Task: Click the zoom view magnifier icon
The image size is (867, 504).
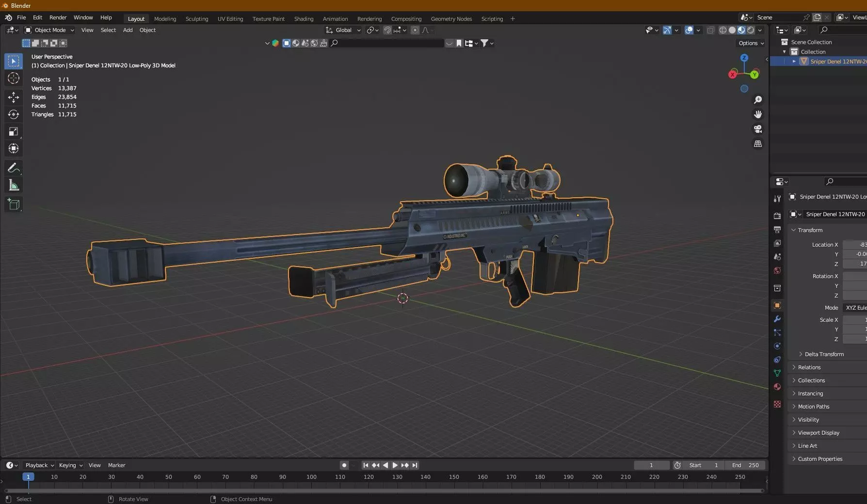Action: point(758,100)
